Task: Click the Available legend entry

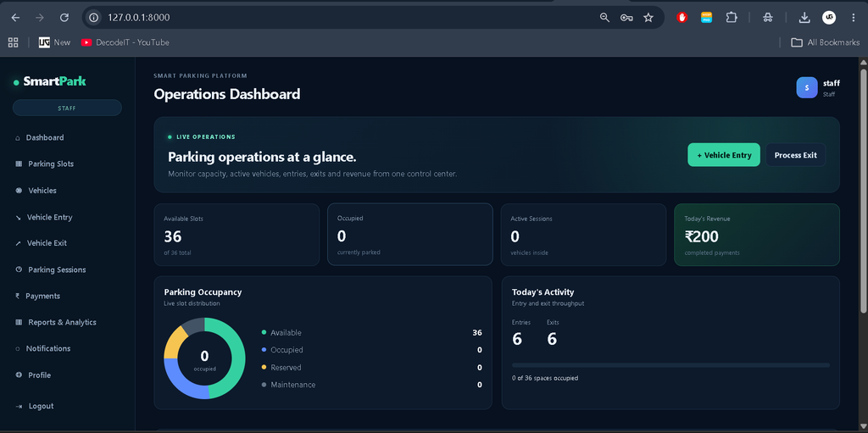Action: point(371,333)
